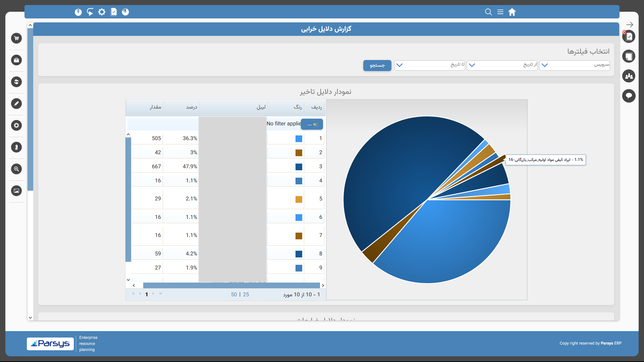
Task: Click the users group icon on right
Action: [629, 76]
